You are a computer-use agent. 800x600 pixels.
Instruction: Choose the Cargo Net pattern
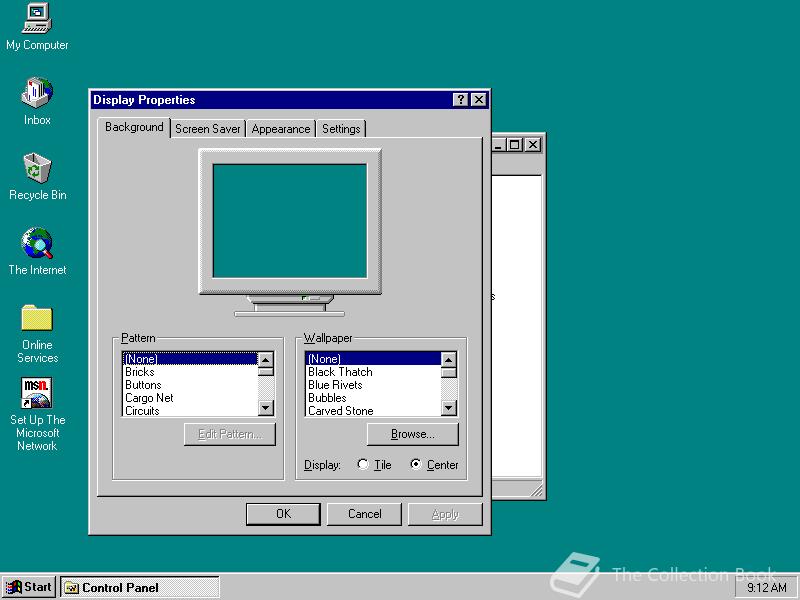(190, 398)
